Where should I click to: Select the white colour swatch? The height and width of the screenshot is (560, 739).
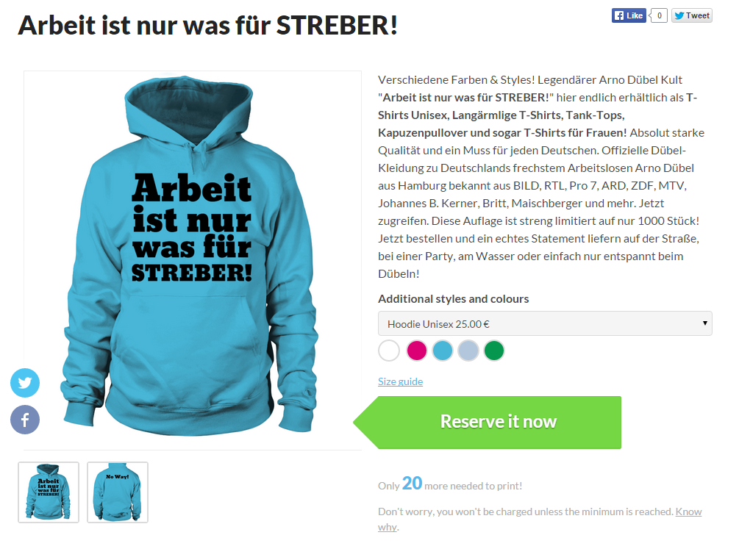(389, 351)
